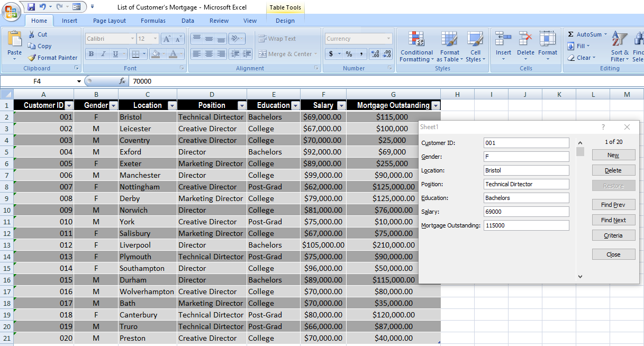The height and width of the screenshot is (346, 644).
Task: Click Delete in the data form
Action: point(613,170)
